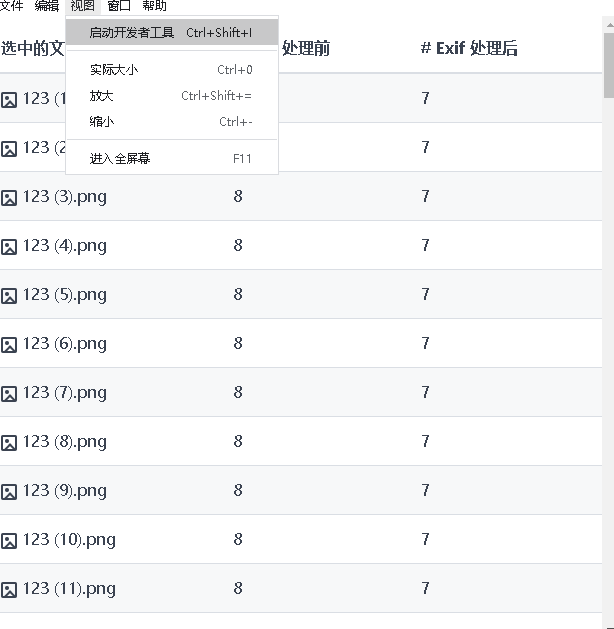Click image icon beside 123 (7).png

pyautogui.click(x=9, y=394)
